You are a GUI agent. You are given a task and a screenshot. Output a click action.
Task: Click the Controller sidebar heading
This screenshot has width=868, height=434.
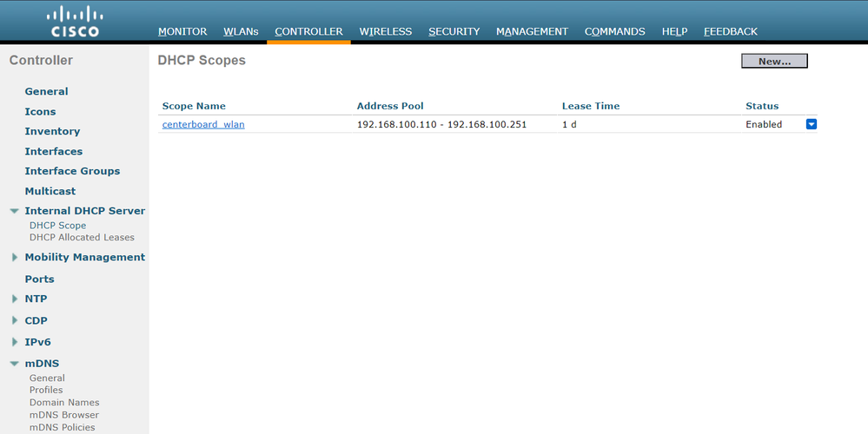point(41,60)
